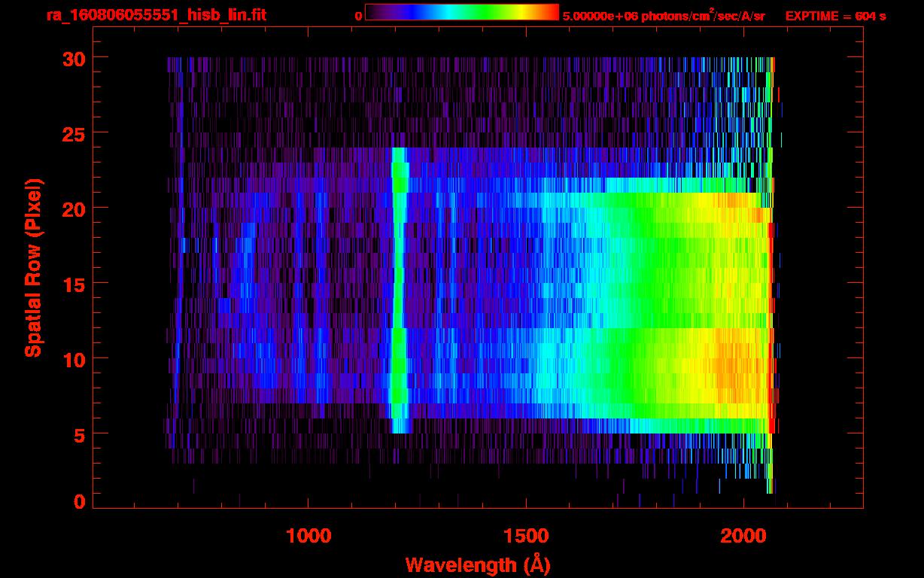Click the bright emission line near 1216 Å
The width and height of the screenshot is (924, 578).
[399, 291]
